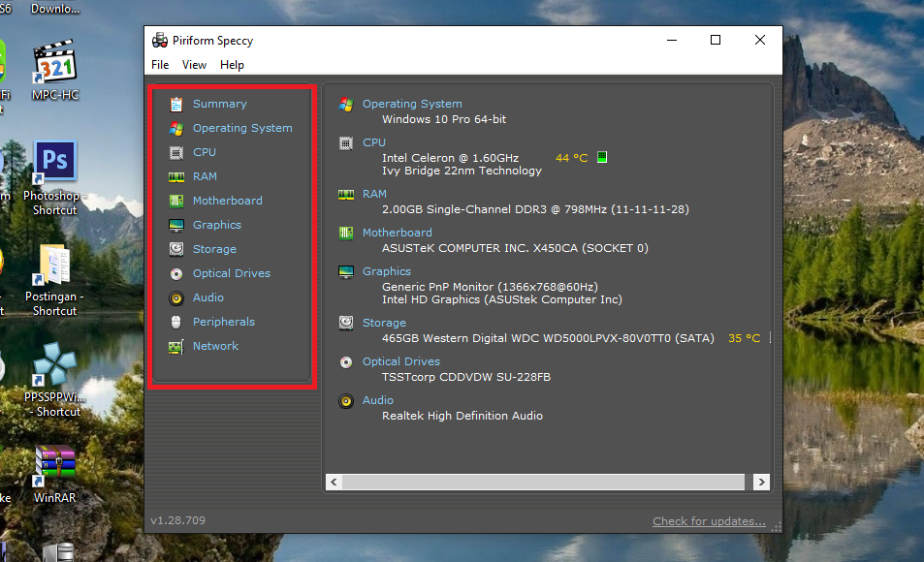
Task: Minimize the Piriform Speccy window
Action: (x=672, y=40)
